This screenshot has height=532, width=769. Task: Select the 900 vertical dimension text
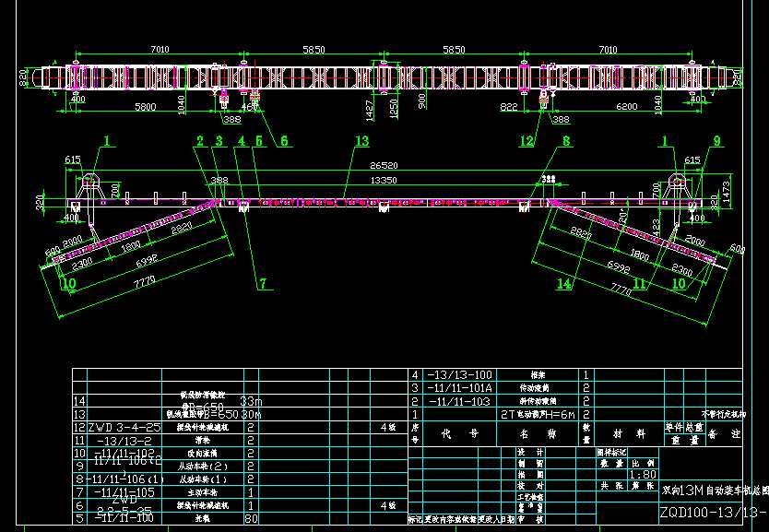422,101
